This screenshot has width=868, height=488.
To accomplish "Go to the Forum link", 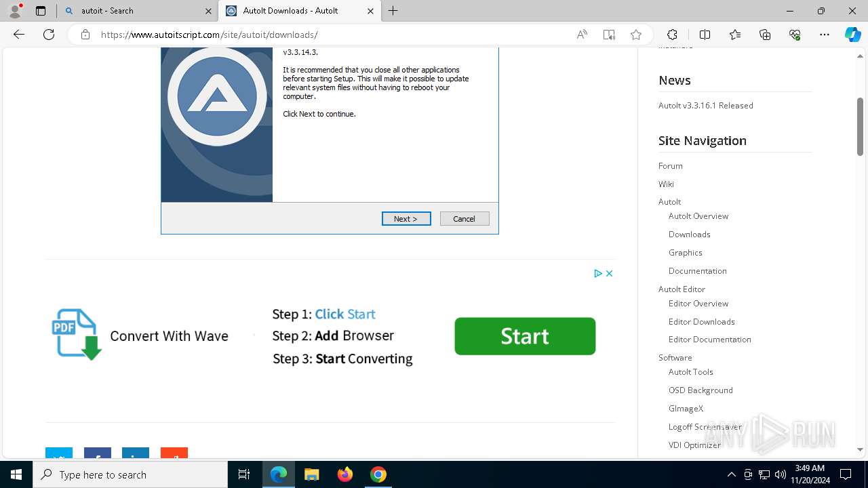I will click(670, 165).
